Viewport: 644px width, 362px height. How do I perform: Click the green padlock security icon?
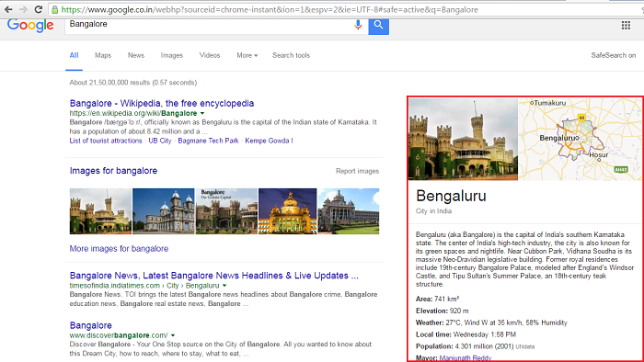coord(54,9)
